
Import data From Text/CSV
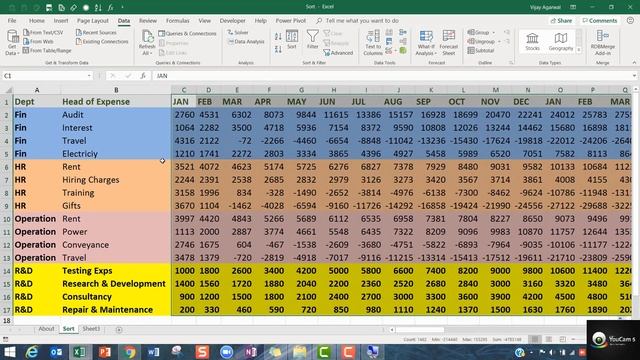[43, 32]
